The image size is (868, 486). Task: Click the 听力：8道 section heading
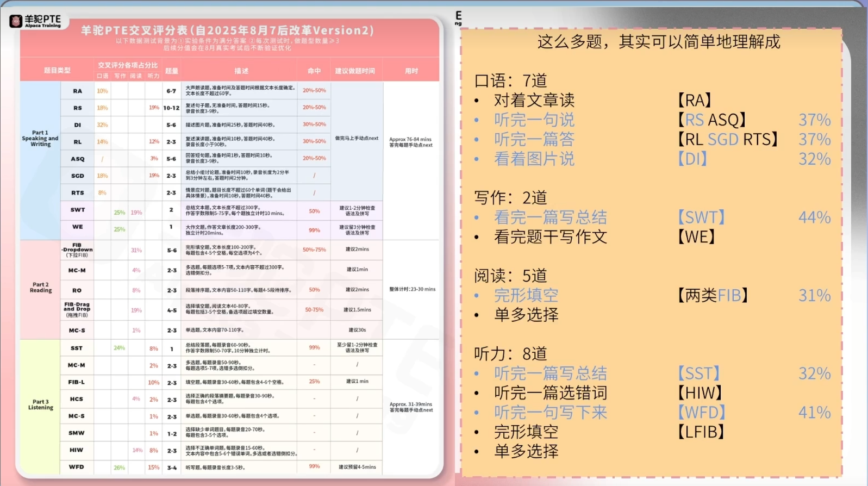point(510,354)
